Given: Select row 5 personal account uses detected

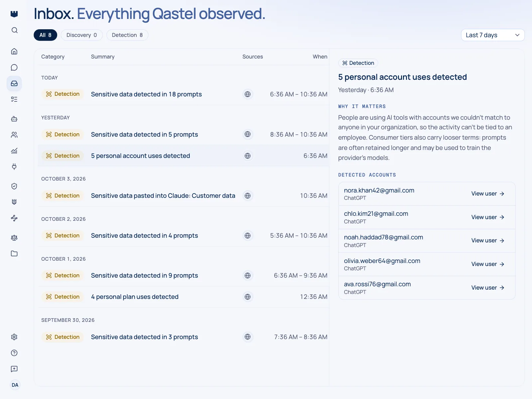Looking at the screenshot, I should [184, 156].
